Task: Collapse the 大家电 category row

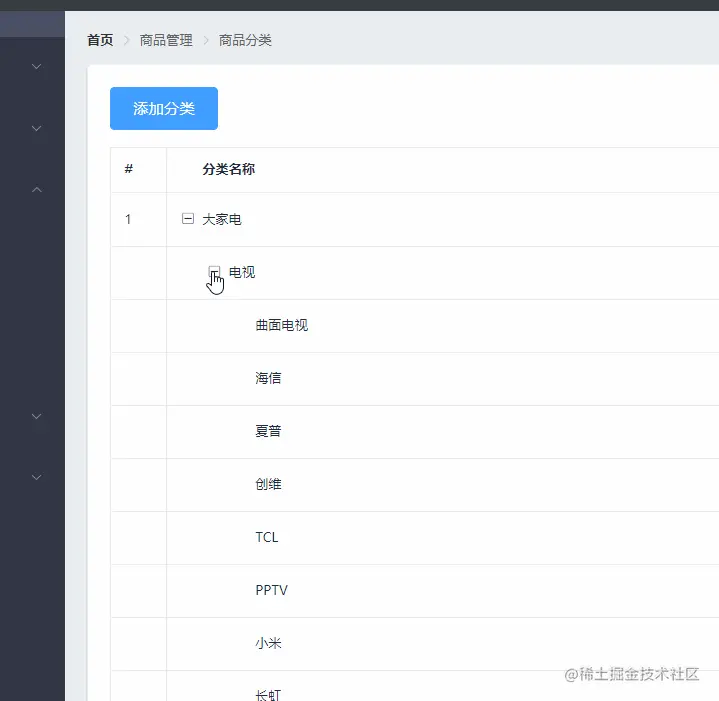Action: (x=188, y=219)
